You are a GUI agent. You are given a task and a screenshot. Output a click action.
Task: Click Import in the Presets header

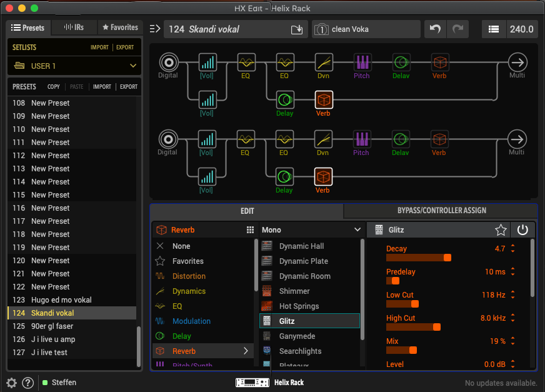102,87
